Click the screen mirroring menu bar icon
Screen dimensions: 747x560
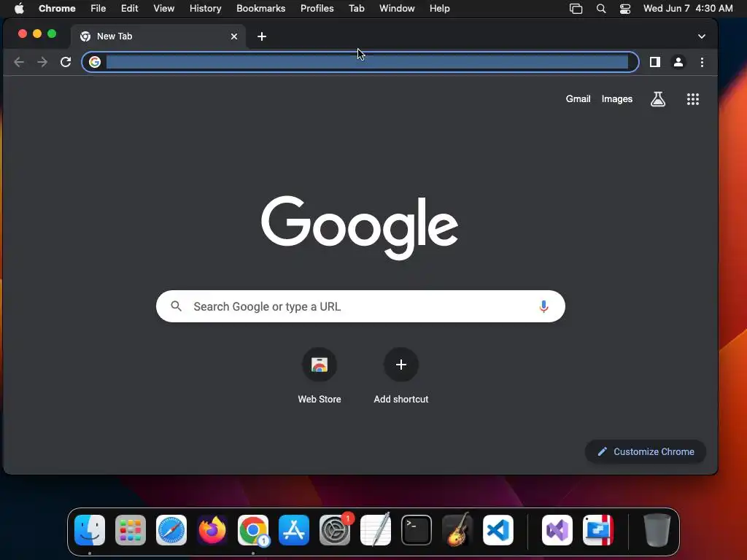pos(576,9)
